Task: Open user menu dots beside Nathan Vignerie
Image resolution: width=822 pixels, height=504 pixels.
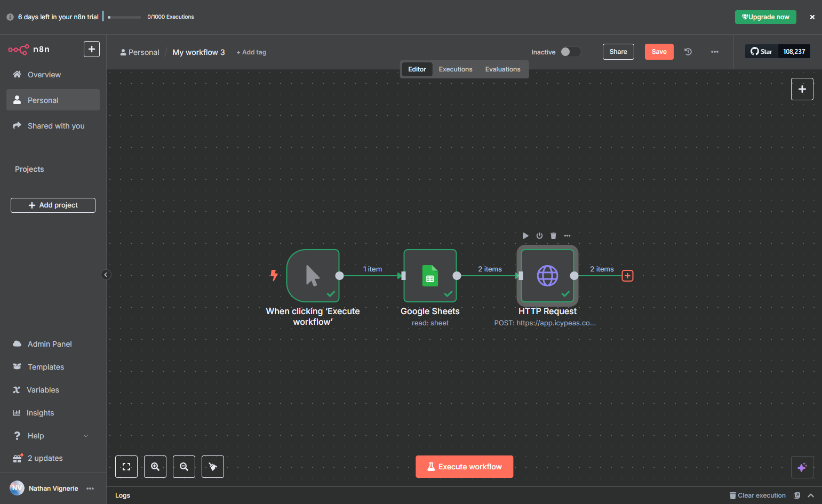Action: [90, 489]
